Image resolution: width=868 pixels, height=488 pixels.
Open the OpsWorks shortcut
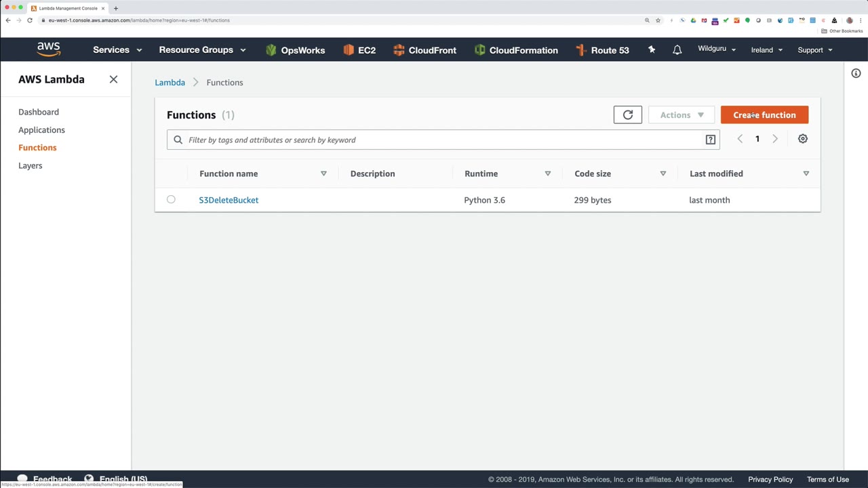pyautogui.click(x=295, y=50)
